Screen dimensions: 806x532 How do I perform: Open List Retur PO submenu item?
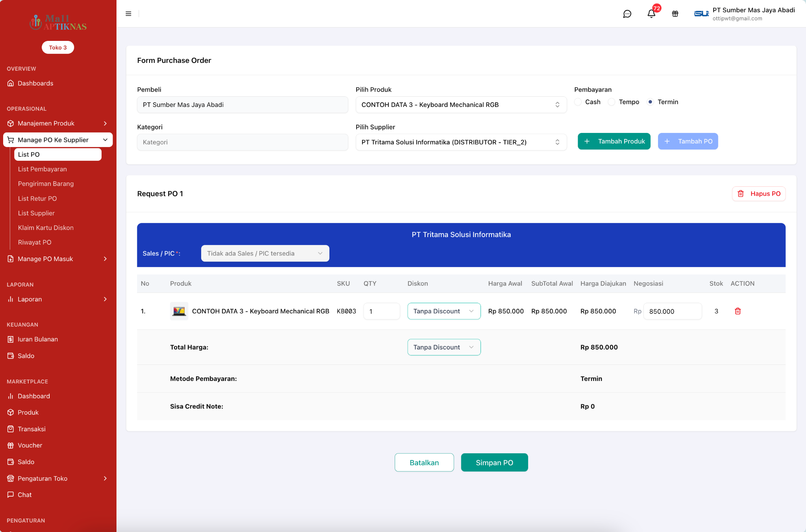coord(37,199)
